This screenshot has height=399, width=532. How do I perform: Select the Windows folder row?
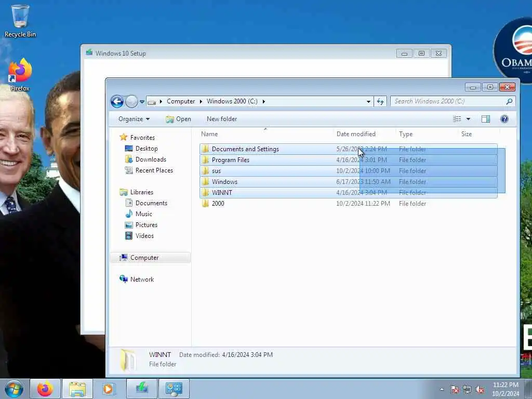coord(349,182)
